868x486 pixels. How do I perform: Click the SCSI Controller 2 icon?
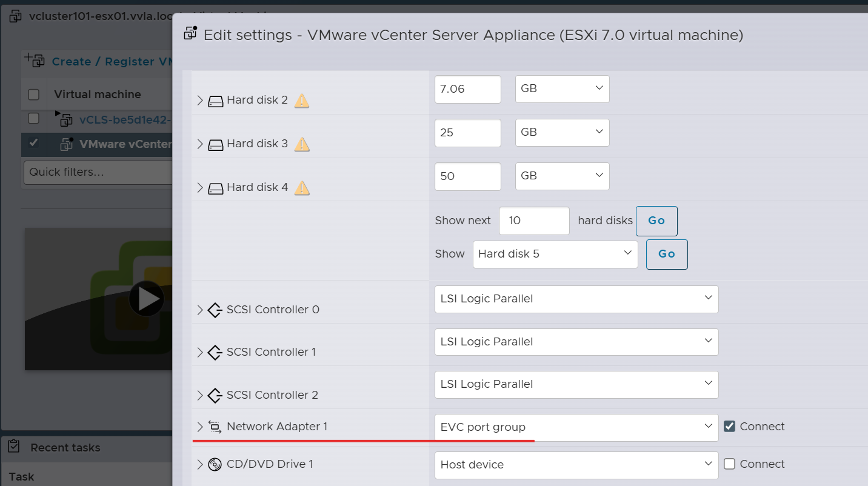[215, 396]
